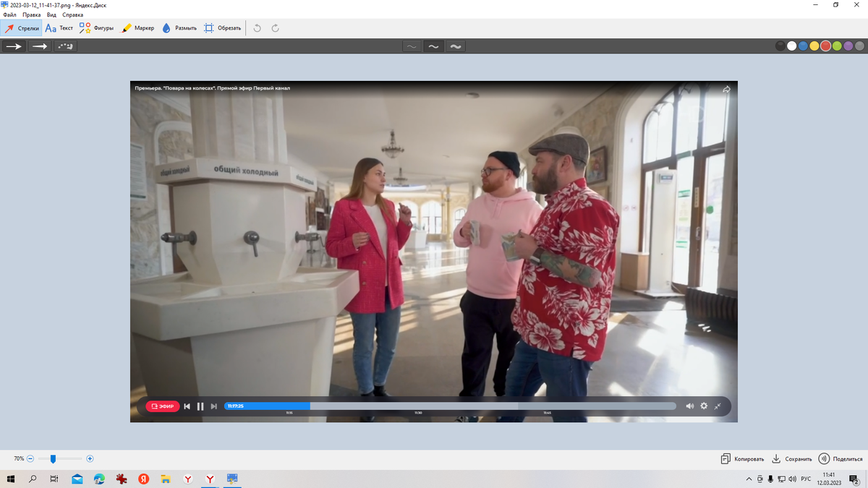
Task: Set the medium line thickness
Action: (x=433, y=46)
